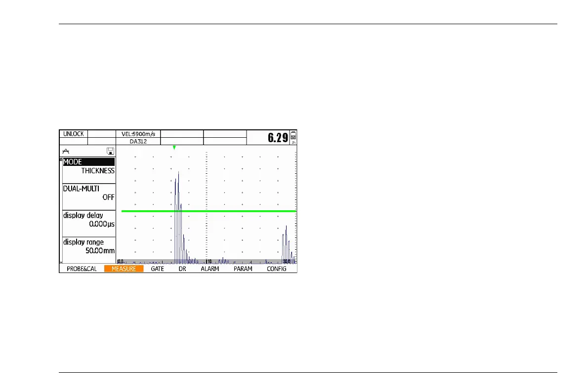Click the floppy disk save icon
The width and height of the screenshot is (588, 392).
pos(110,151)
